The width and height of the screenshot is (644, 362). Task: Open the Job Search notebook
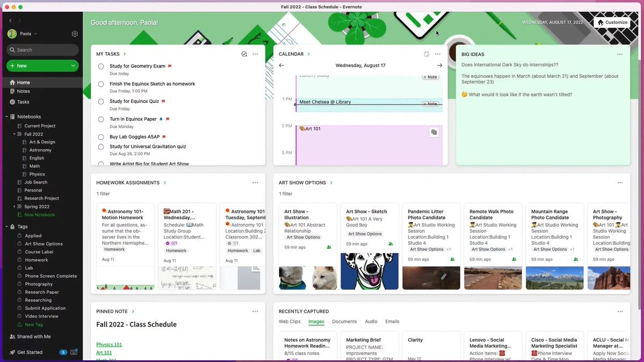(35, 182)
